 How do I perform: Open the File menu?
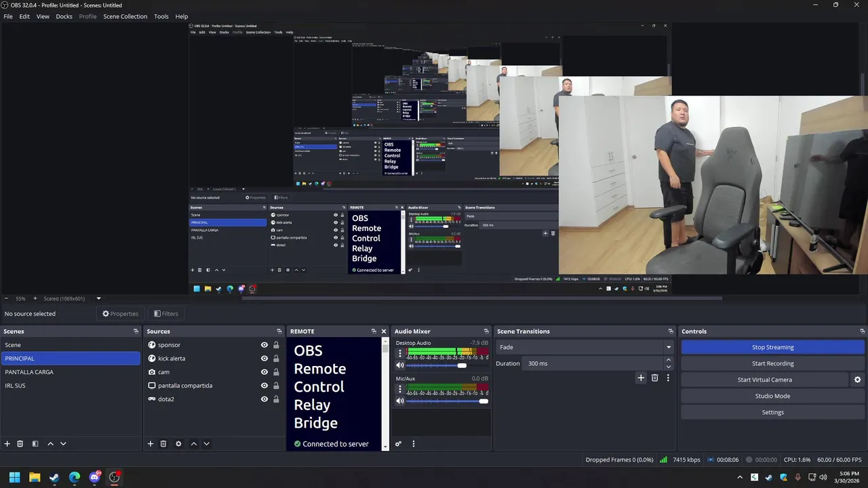pos(8,16)
